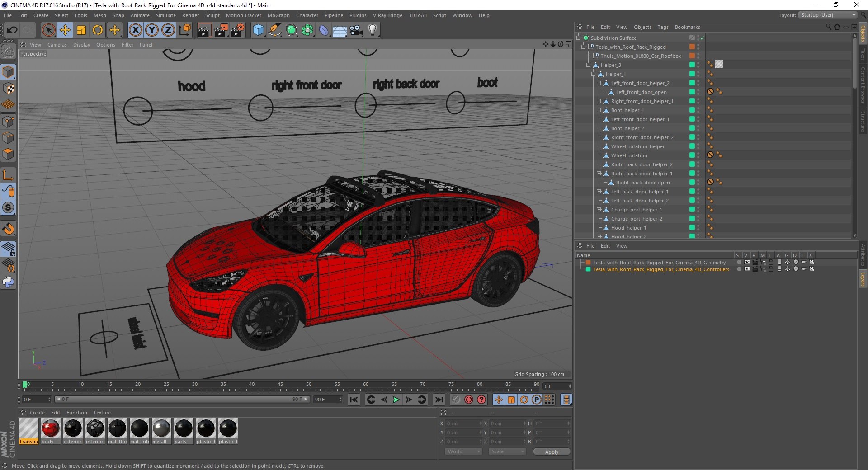Open the World coordinate dropdown
The image size is (868, 470).
click(x=463, y=451)
